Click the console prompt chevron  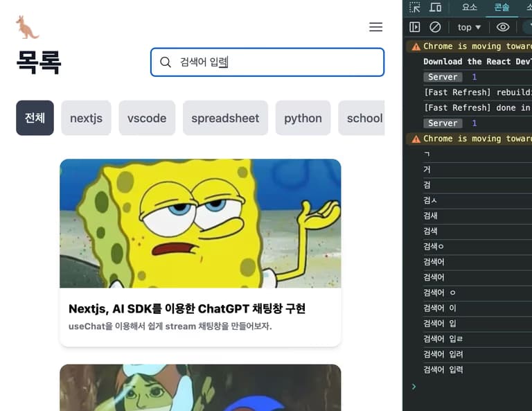tap(414, 387)
